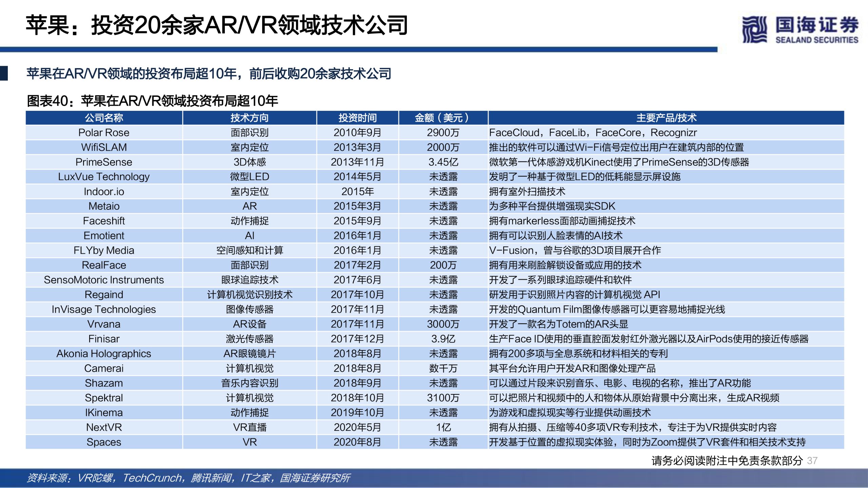Image resolution: width=868 pixels, height=488 pixels.
Task: Select the Camerai company cell
Action: [104, 368]
